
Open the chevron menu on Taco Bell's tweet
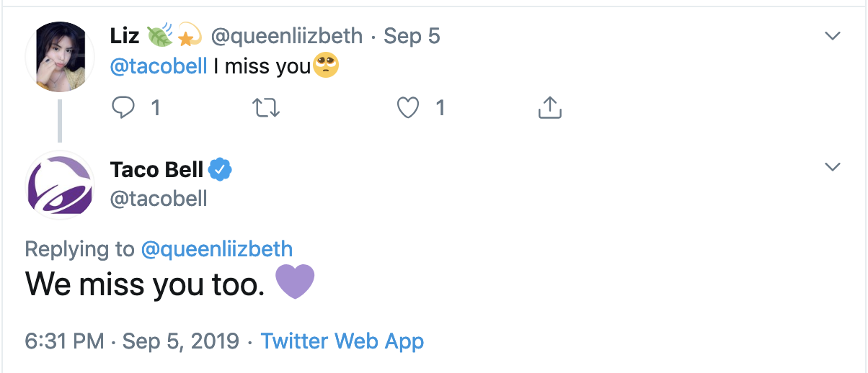coord(833,167)
